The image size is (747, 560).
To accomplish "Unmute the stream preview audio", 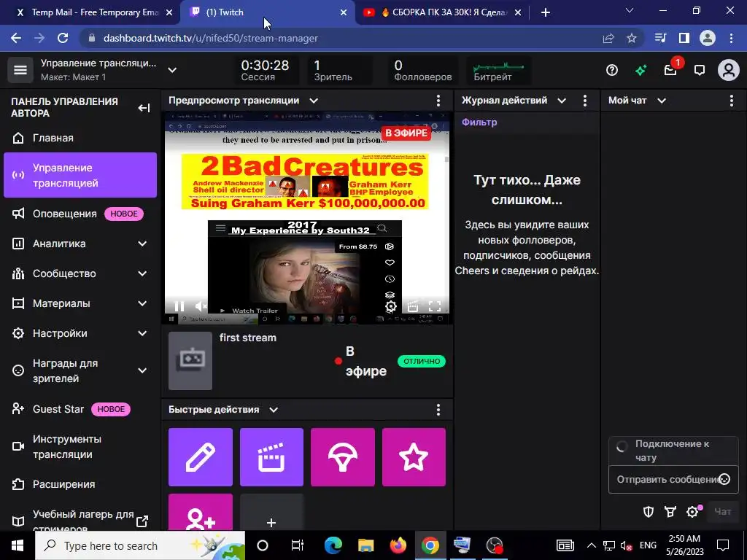I will tap(201, 307).
